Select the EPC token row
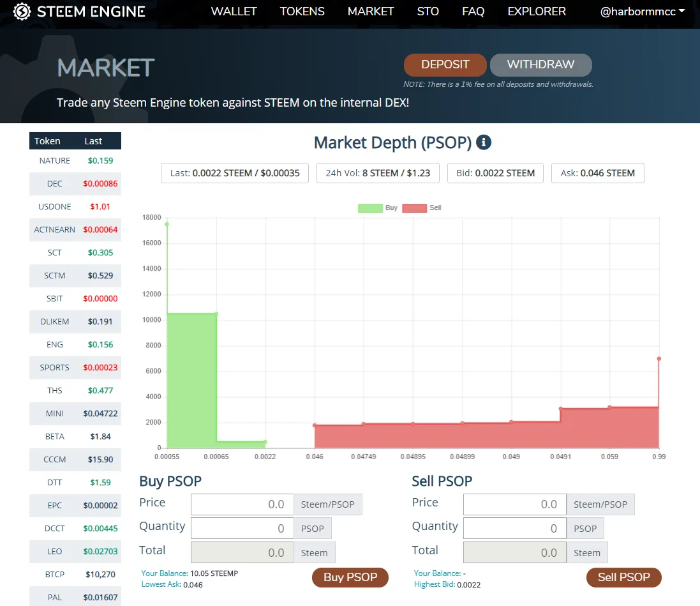This screenshot has height=606, width=700. click(x=75, y=506)
